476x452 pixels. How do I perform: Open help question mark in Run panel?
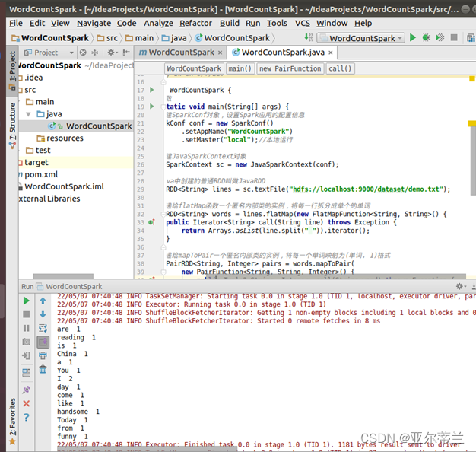click(27, 417)
